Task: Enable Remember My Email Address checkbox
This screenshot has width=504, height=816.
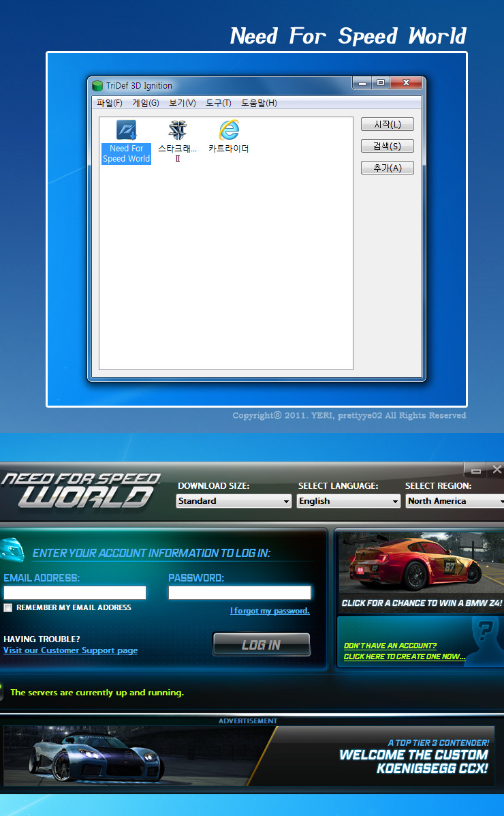Action: 7,608
